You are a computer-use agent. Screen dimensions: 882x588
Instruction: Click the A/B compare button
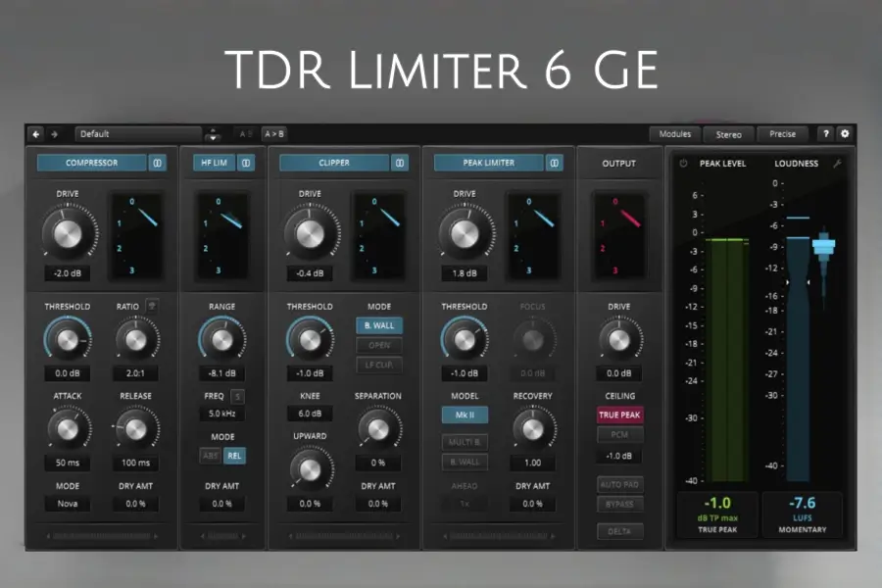click(x=246, y=134)
